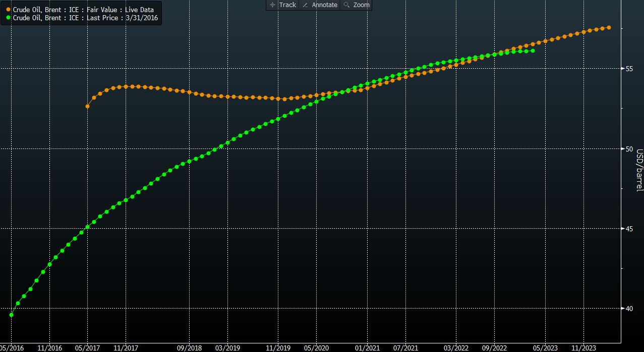
Task: Pick the 05/2020 date on the x-axis
Action: (x=316, y=347)
